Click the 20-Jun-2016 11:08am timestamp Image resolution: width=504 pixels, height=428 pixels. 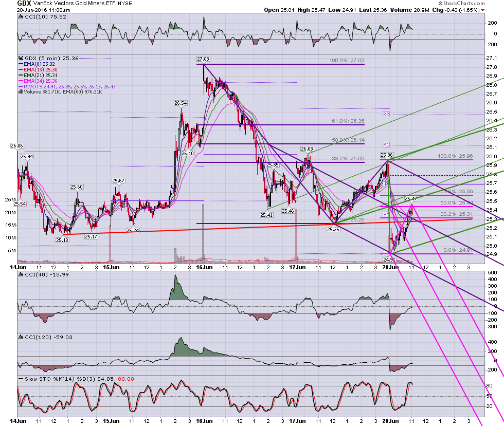43,10
